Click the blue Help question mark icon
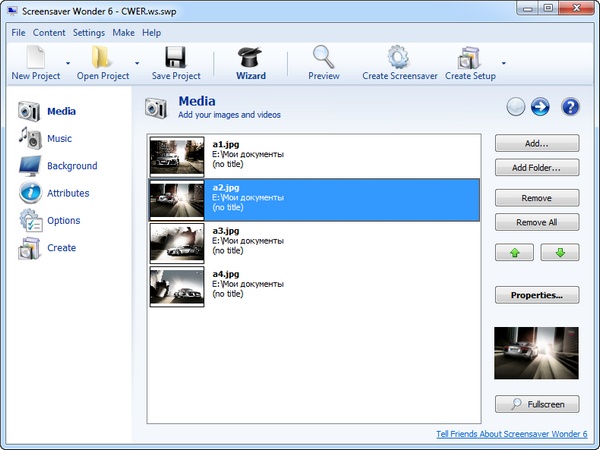 click(x=571, y=107)
